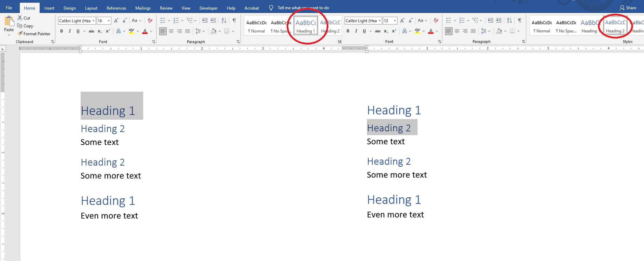Open the font size dropdown showing 16
This screenshot has height=261, width=644.
[x=109, y=21]
